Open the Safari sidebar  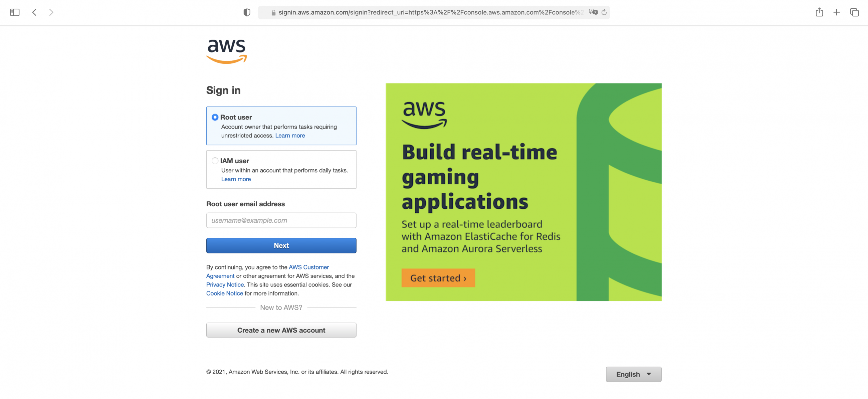pyautogui.click(x=14, y=12)
